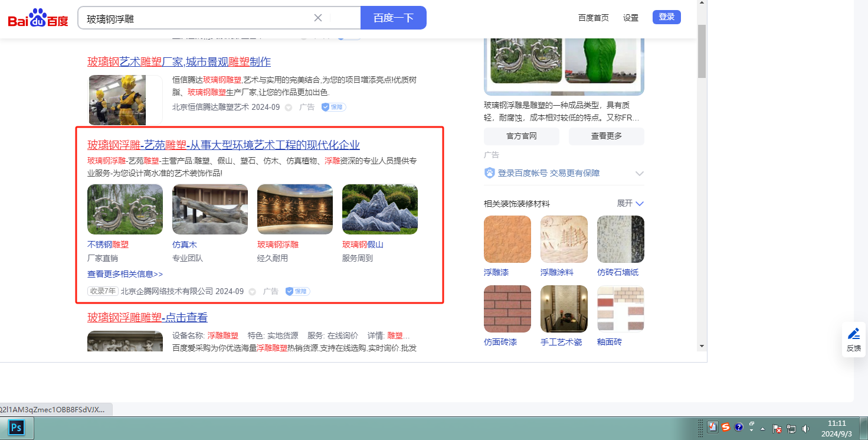868x440 pixels.
Task: Click 浮雕漆 material label
Action: pyautogui.click(x=496, y=272)
